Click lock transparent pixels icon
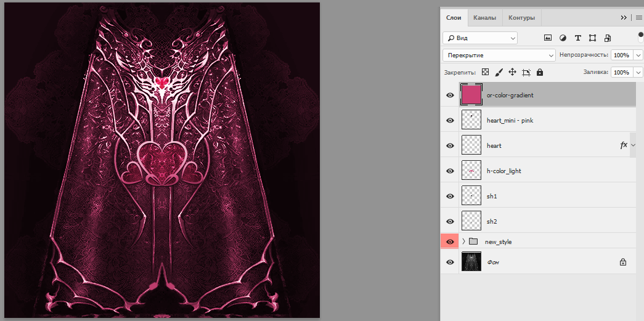 pyautogui.click(x=485, y=72)
